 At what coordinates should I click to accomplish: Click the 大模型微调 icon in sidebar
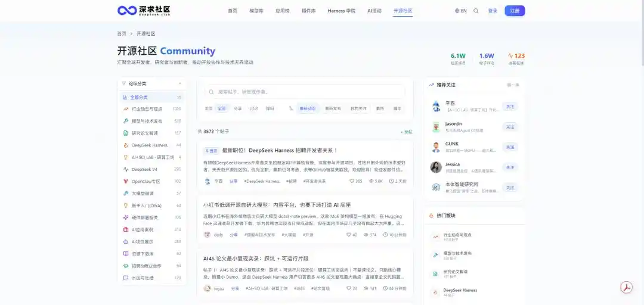126,194
